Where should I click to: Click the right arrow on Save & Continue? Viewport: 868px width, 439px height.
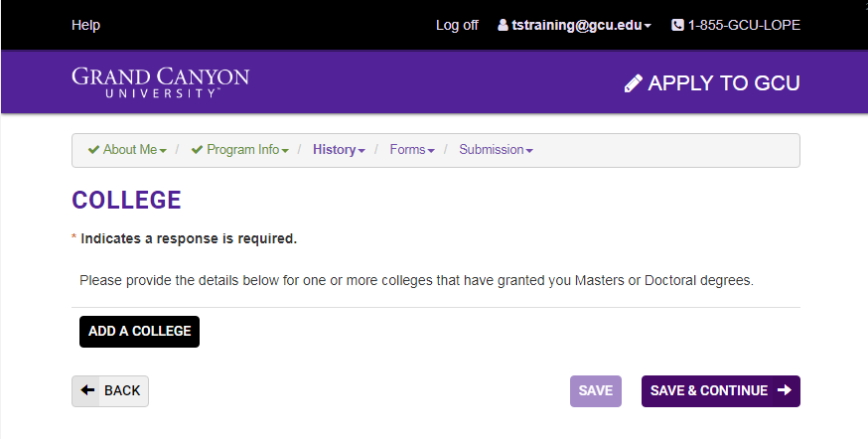(785, 390)
